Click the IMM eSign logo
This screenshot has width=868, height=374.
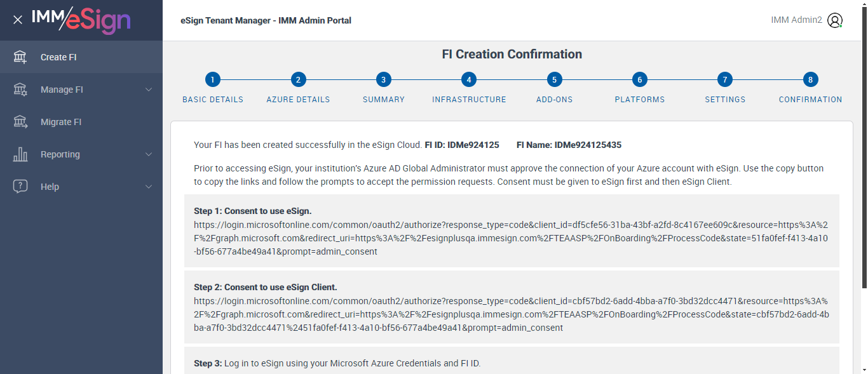[81, 20]
